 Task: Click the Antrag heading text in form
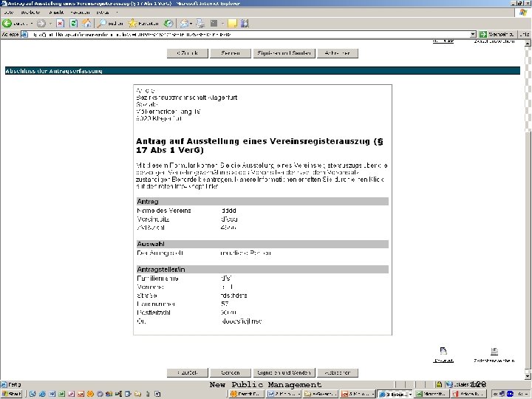pyautogui.click(x=148, y=202)
